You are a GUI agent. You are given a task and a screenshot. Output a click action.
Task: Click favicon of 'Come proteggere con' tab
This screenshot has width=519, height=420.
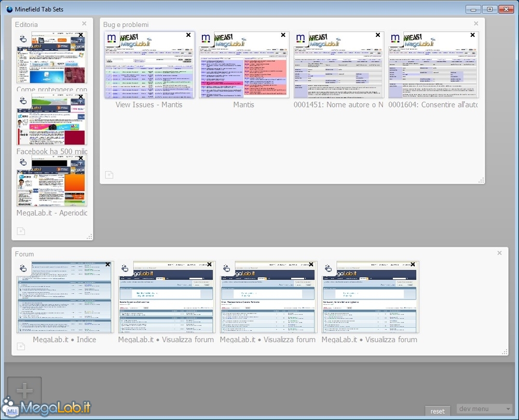point(23,39)
